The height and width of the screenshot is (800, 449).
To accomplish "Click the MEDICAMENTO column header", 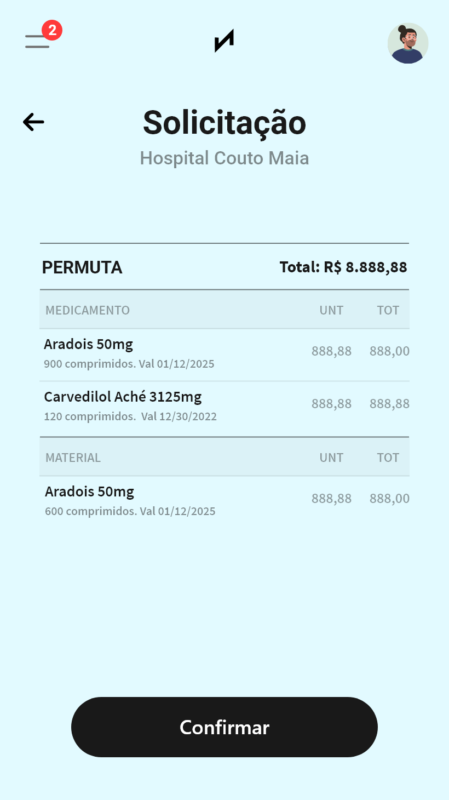I will [x=87, y=310].
